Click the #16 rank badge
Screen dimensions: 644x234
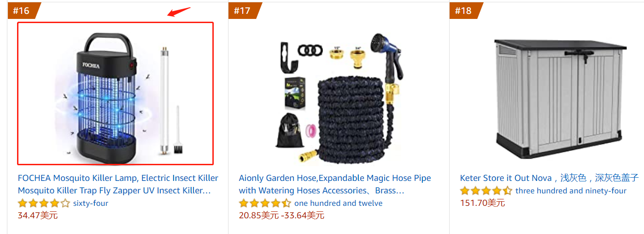tap(23, 11)
